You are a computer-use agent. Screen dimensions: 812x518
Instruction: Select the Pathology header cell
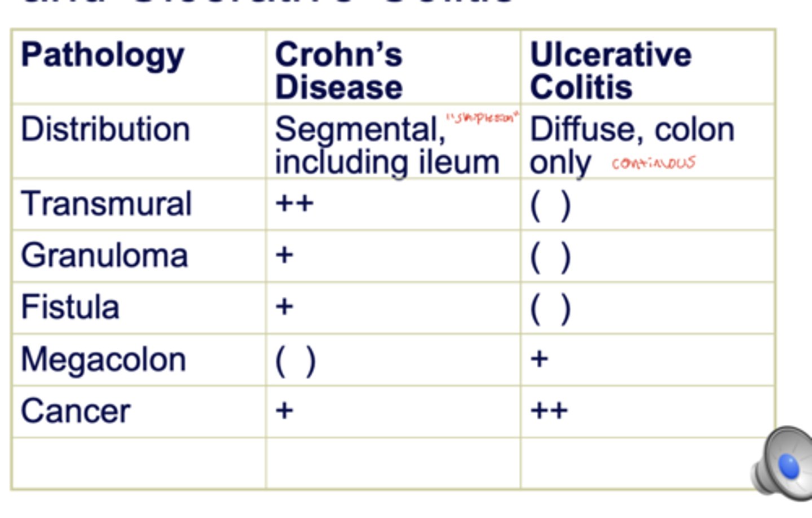point(139,67)
